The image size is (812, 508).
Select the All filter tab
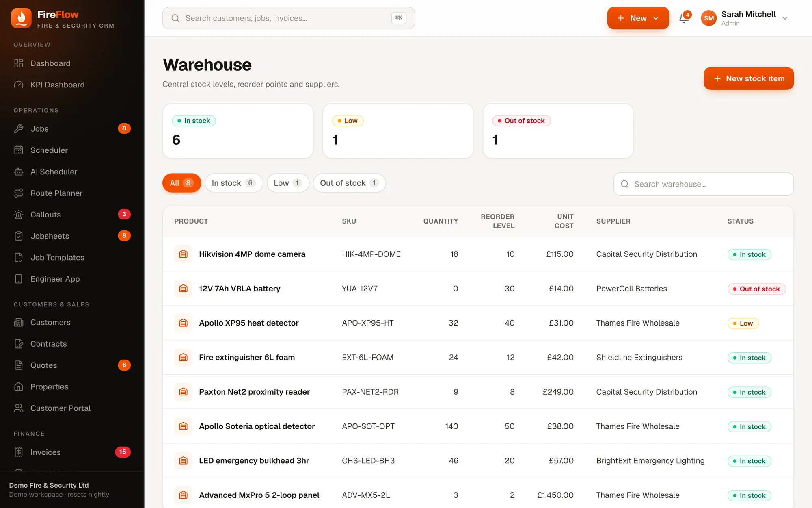pyautogui.click(x=181, y=183)
